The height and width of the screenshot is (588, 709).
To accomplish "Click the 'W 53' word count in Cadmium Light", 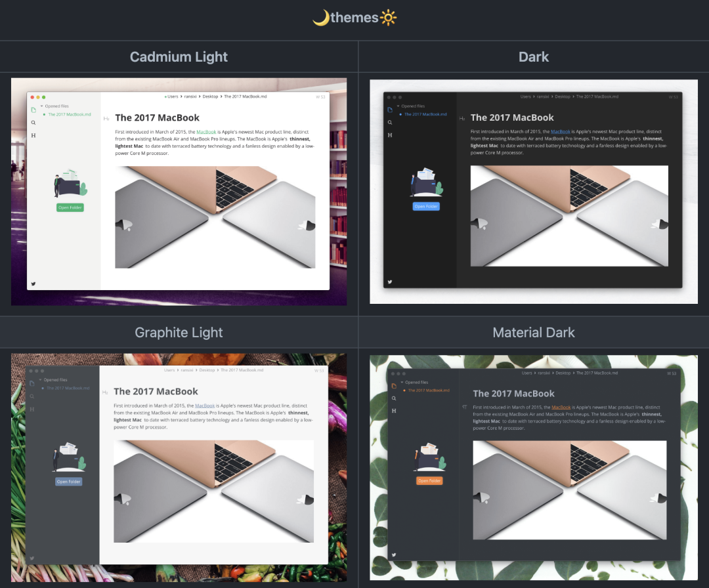I will (x=320, y=97).
